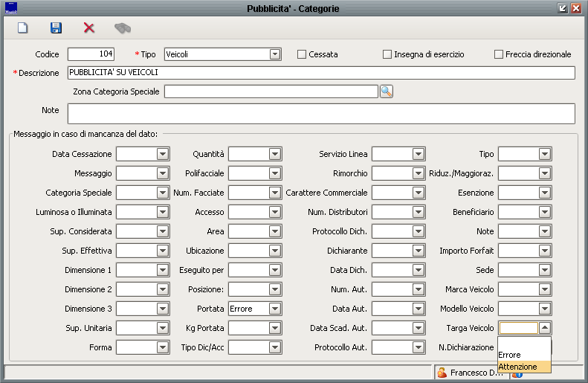Click the Francesco D. user icon
The width and height of the screenshot is (588, 383).
click(442, 372)
